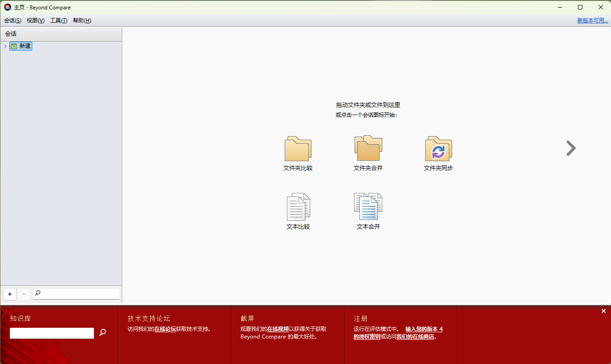Start a 文本合并 text merge session
The width and height of the screenshot is (611, 364).
[368, 211]
